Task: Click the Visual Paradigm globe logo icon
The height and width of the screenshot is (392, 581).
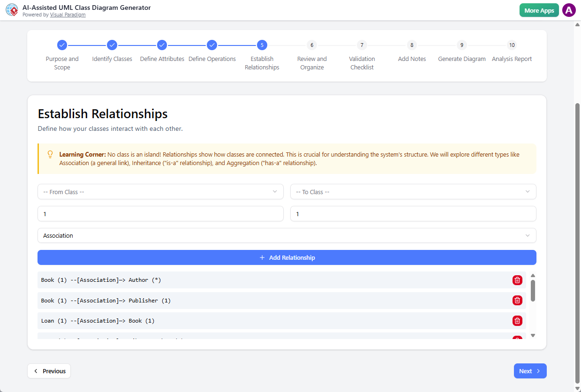Action: click(12, 10)
